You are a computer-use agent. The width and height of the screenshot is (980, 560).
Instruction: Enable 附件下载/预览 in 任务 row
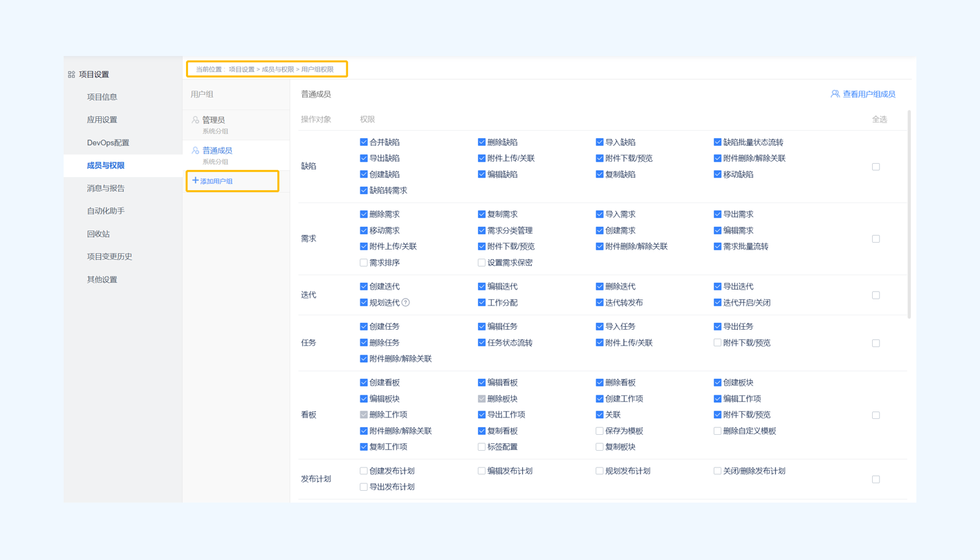pyautogui.click(x=717, y=343)
